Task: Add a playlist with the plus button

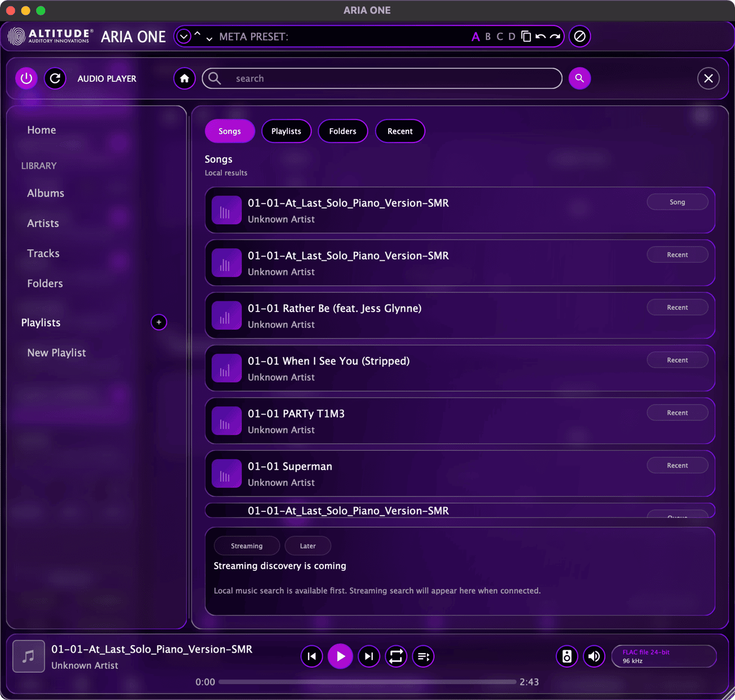Action: click(x=158, y=322)
